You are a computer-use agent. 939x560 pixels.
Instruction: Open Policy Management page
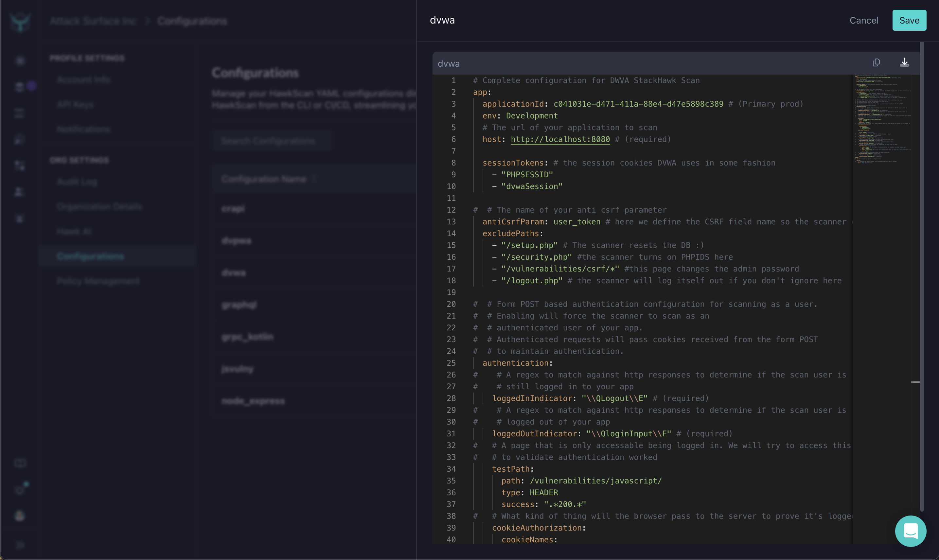point(98,281)
